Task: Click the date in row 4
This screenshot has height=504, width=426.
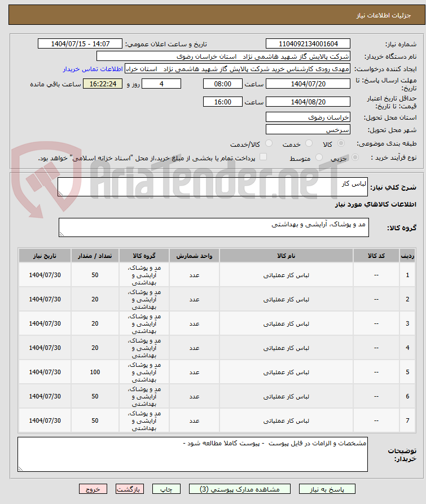Action: [45, 348]
